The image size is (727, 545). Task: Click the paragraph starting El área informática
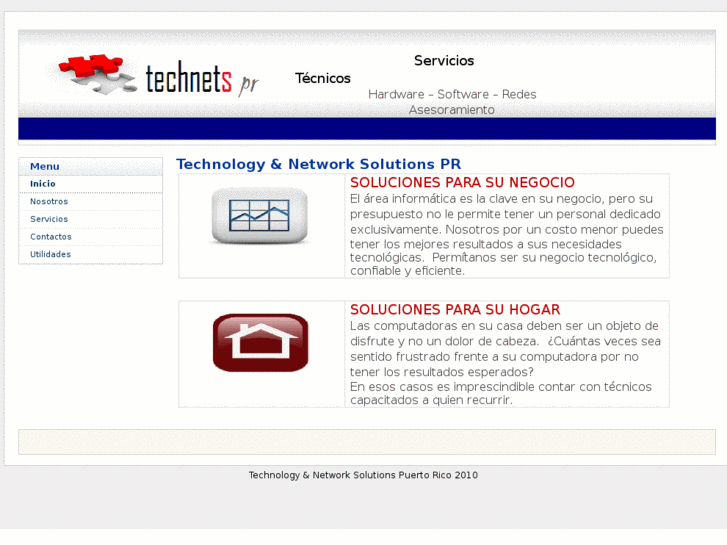[x=507, y=235]
